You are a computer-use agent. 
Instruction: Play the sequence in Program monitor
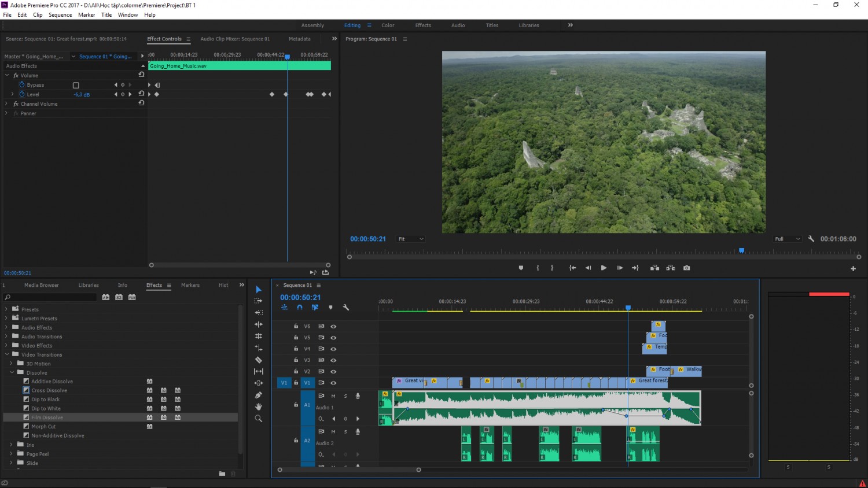(x=604, y=268)
